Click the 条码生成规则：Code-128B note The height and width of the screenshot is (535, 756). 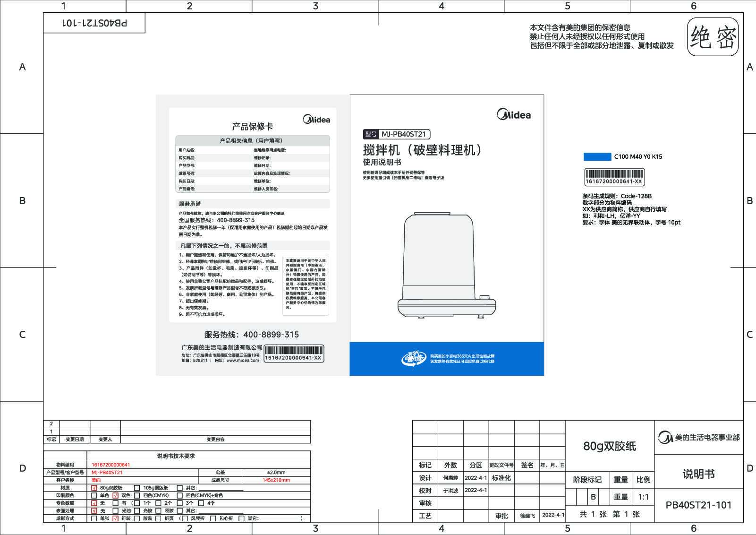point(617,196)
